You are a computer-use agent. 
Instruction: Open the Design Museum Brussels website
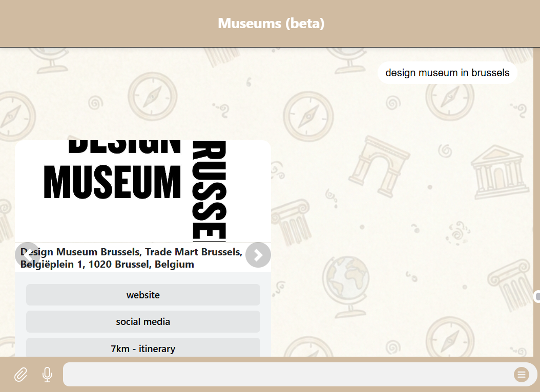coord(143,295)
